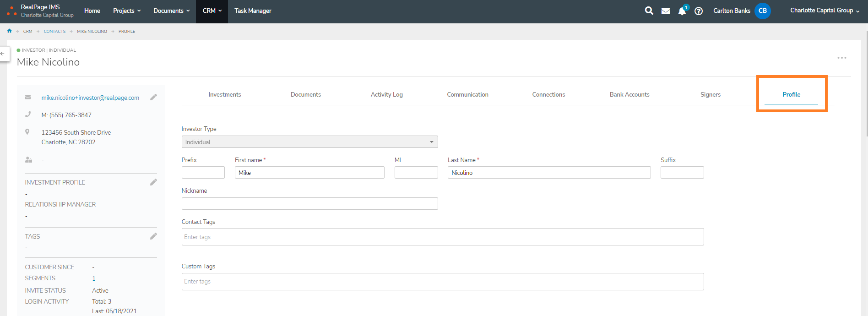
Task: Open Task Manager in navigation
Action: click(253, 11)
